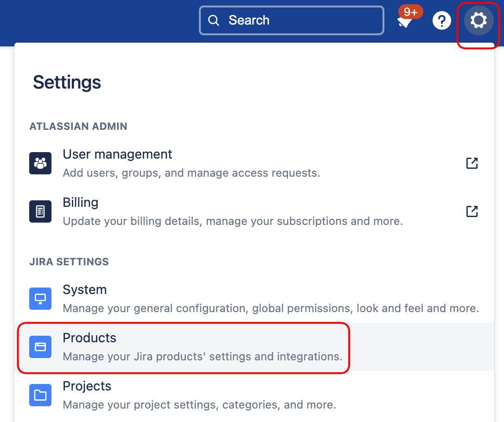This screenshot has height=422, width=504.
Task: Select the Projects settings entry
Action: [254, 395]
